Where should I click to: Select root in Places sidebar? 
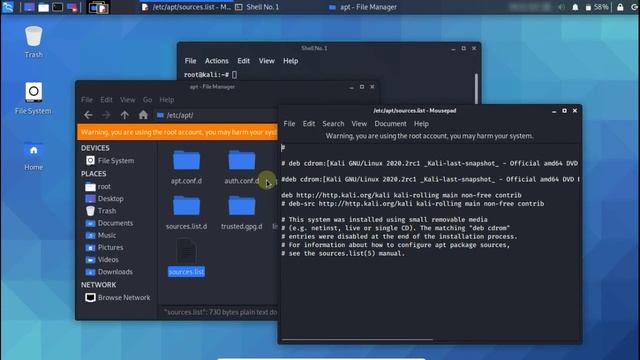click(x=98, y=187)
